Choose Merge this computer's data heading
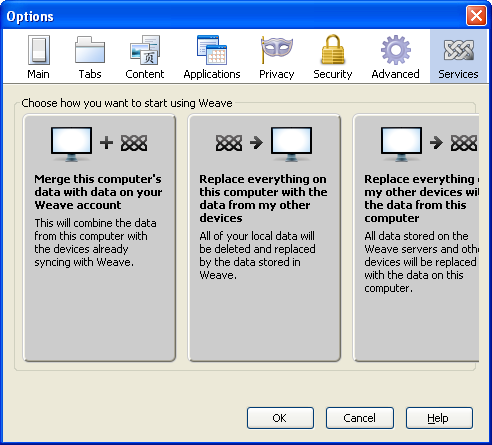492x445 pixels. [x=98, y=192]
